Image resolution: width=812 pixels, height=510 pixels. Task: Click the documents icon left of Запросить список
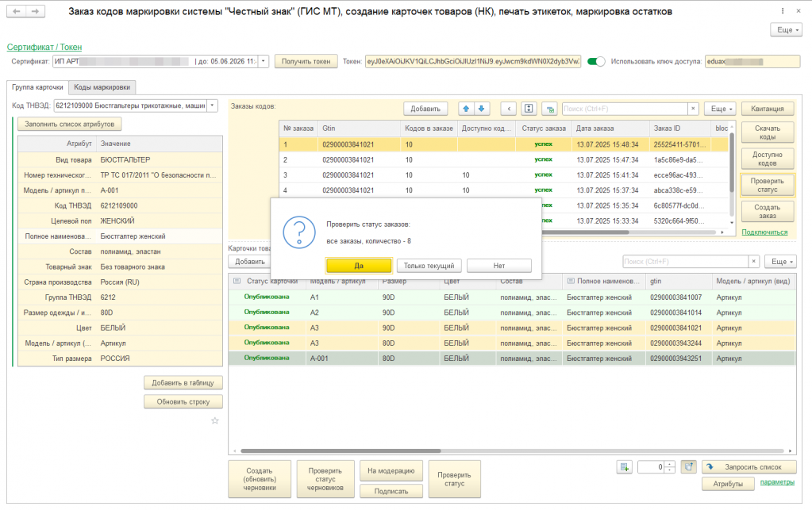point(689,467)
